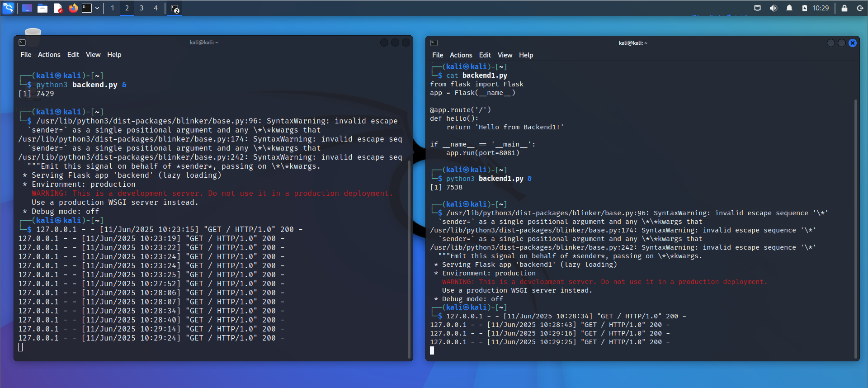The width and height of the screenshot is (868, 388).
Task: Switch to workspace 4
Action: (x=156, y=8)
